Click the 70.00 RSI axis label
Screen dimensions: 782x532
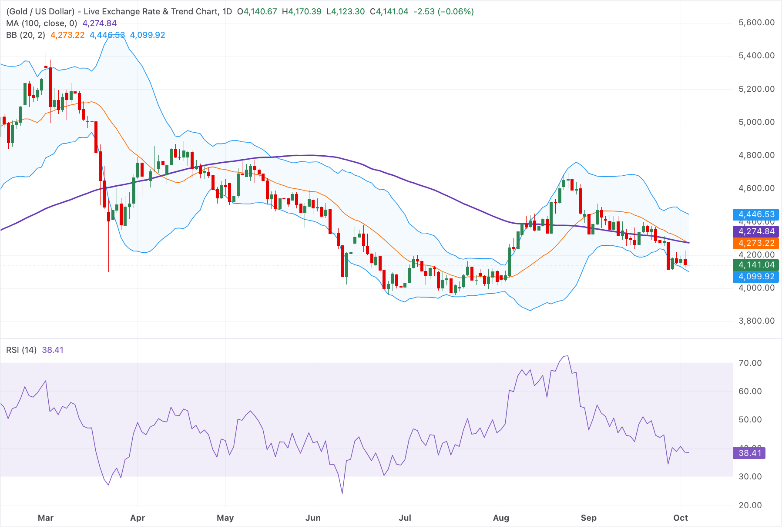[750, 363]
